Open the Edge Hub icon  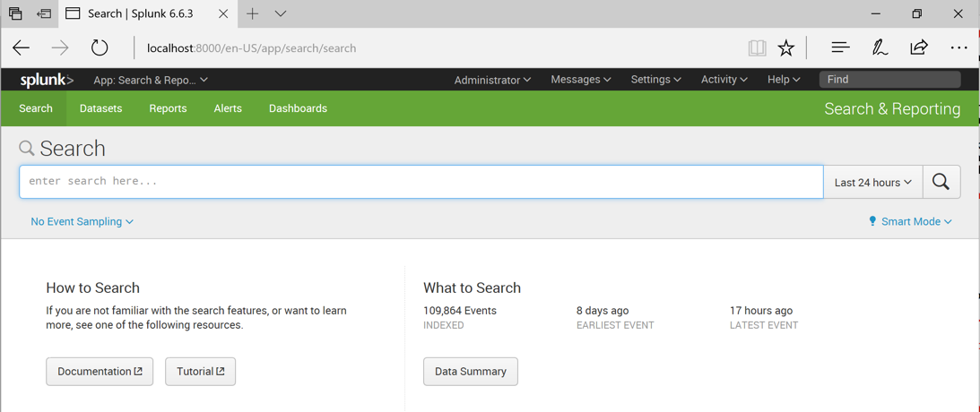click(840, 48)
